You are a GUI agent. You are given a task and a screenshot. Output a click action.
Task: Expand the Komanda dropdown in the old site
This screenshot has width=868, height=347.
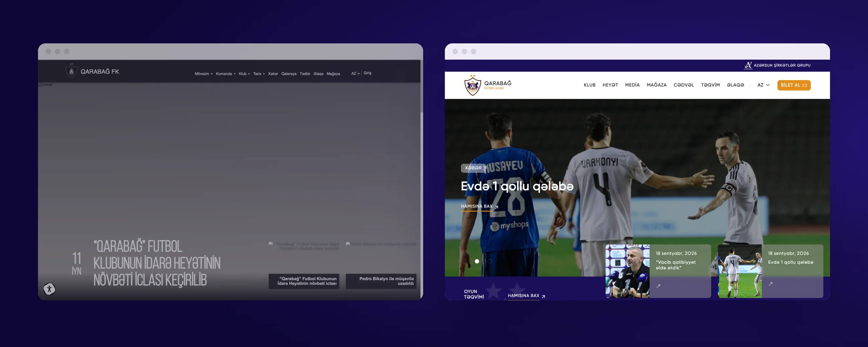pos(226,74)
